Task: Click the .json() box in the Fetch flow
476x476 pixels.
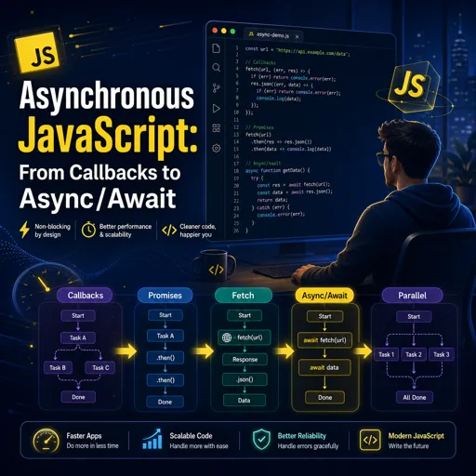Action: (x=245, y=379)
